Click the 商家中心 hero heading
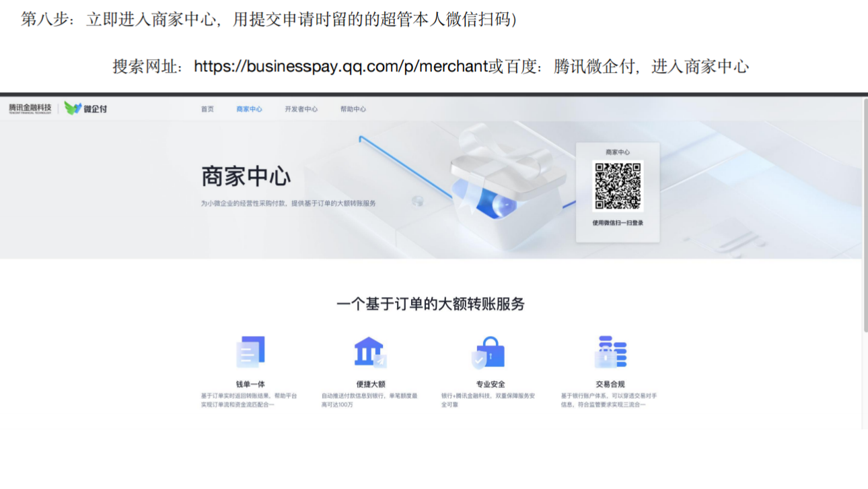 [x=246, y=176]
